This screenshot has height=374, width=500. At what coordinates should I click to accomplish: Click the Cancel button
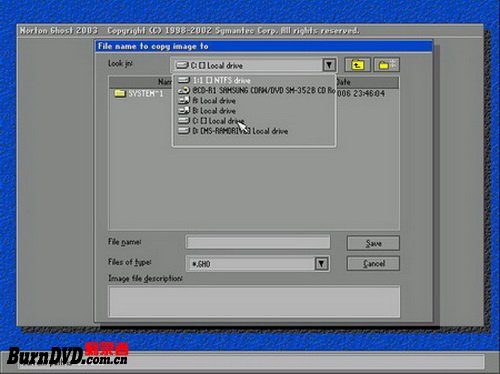(373, 264)
